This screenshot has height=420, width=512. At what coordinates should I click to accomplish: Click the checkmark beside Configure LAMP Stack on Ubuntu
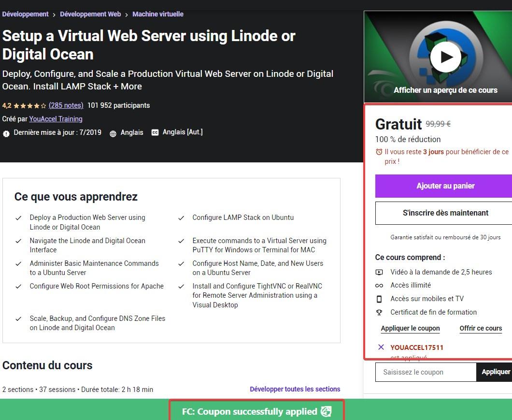pyautogui.click(x=181, y=217)
